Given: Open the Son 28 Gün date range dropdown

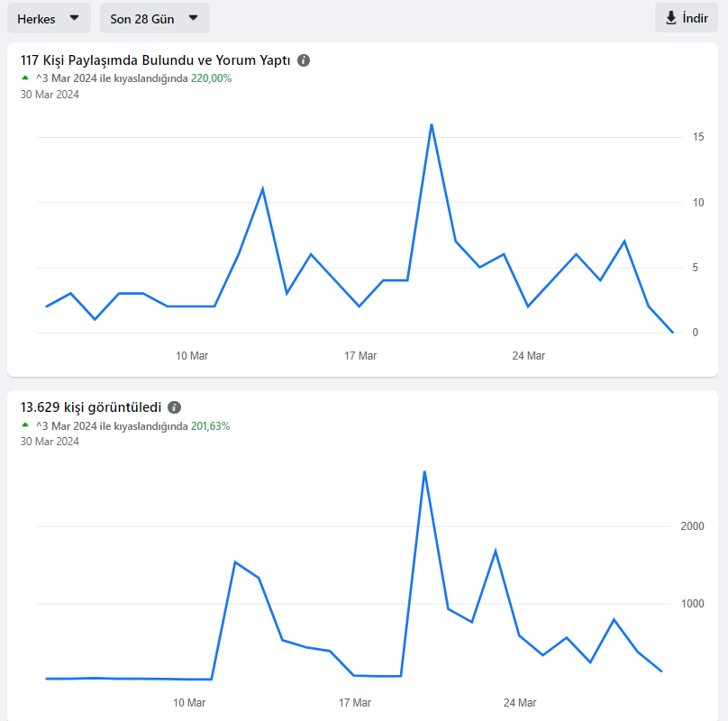Looking at the screenshot, I should coord(155,19).
